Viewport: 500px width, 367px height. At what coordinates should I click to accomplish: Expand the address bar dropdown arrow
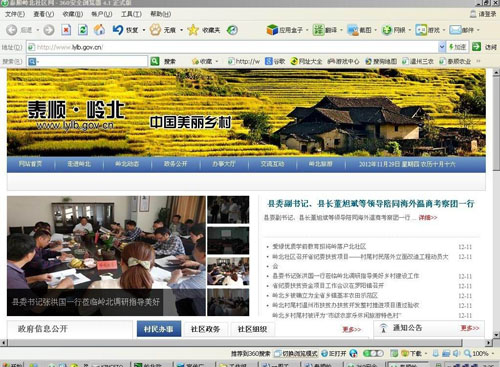coord(442,47)
